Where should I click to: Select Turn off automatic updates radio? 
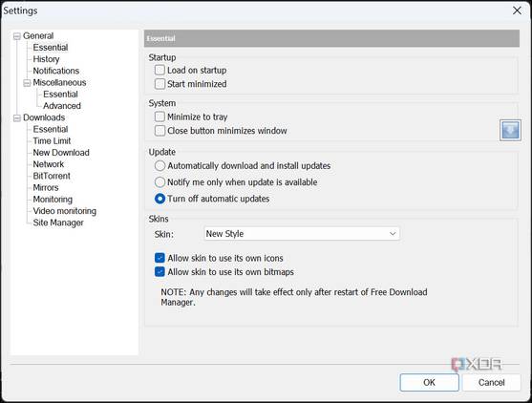coord(160,199)
